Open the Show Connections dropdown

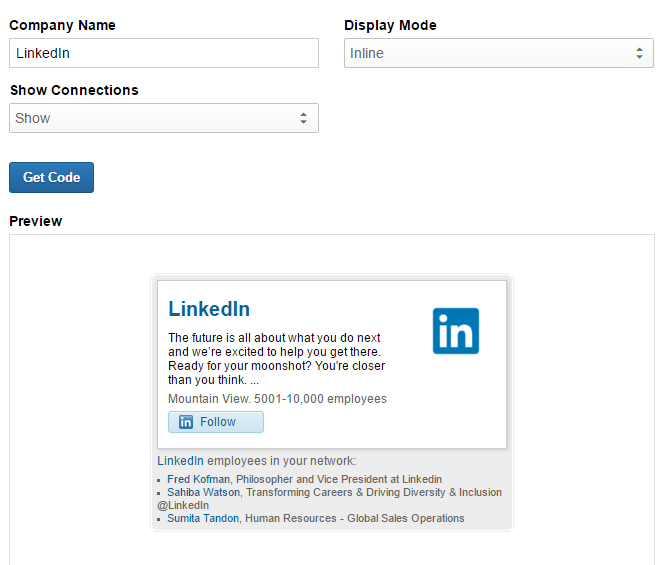(x=164, y=118)
